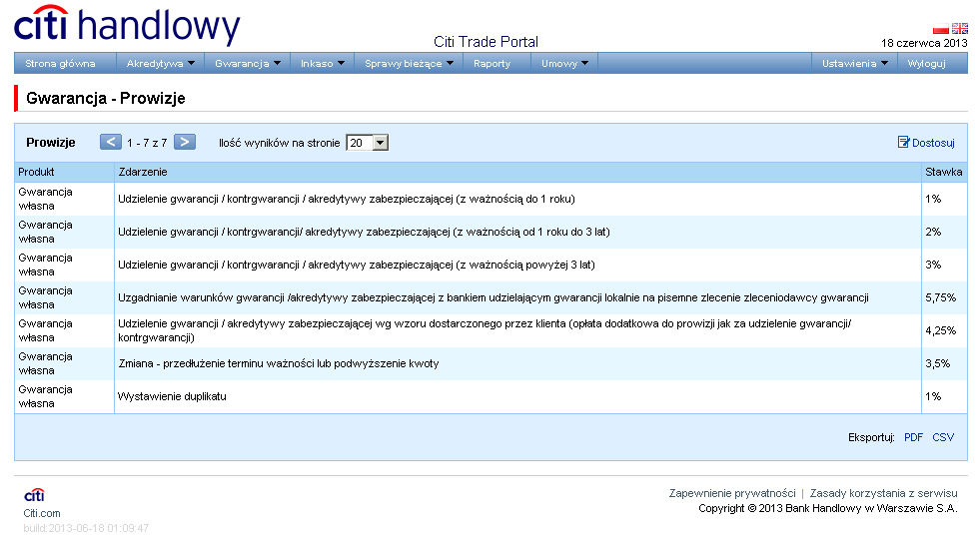Image resolution: width=980 pixels, height=543 pixels.
Task: Expand the Ustawienia menu
Action: 854,64
